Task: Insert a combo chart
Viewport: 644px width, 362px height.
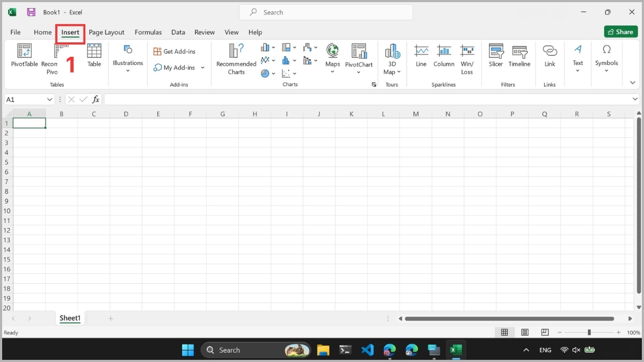Action: 310,61
